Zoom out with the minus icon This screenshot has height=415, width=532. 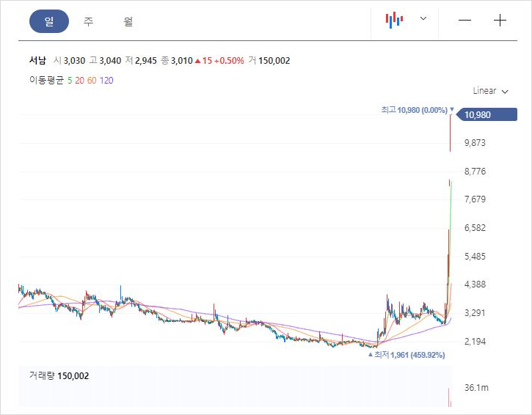464,21
